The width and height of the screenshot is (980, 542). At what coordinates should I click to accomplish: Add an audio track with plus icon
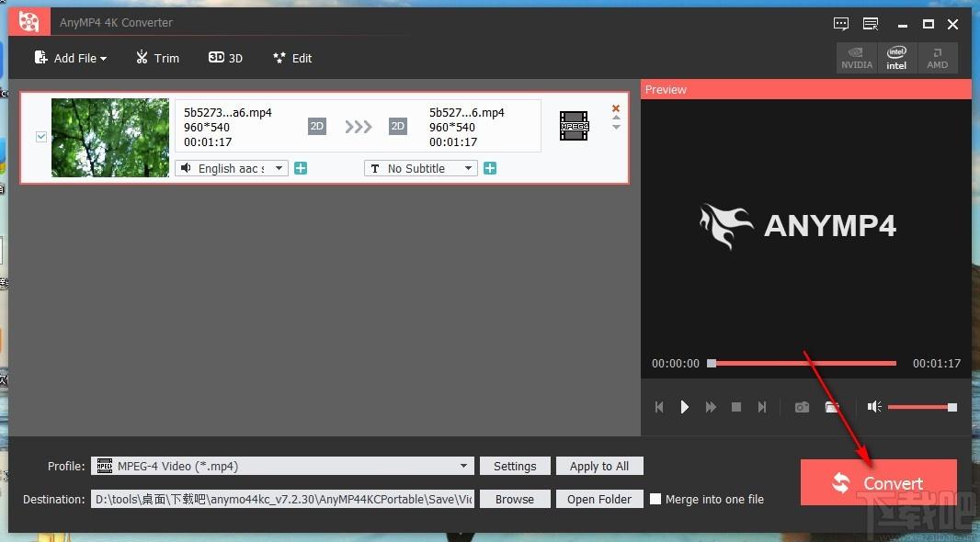301,168
